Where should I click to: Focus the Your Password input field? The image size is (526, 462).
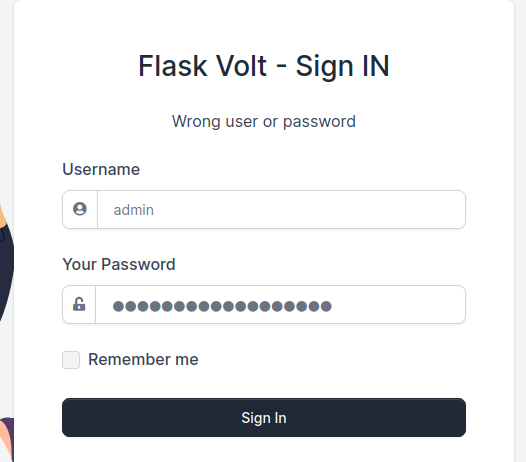point(280,305)
